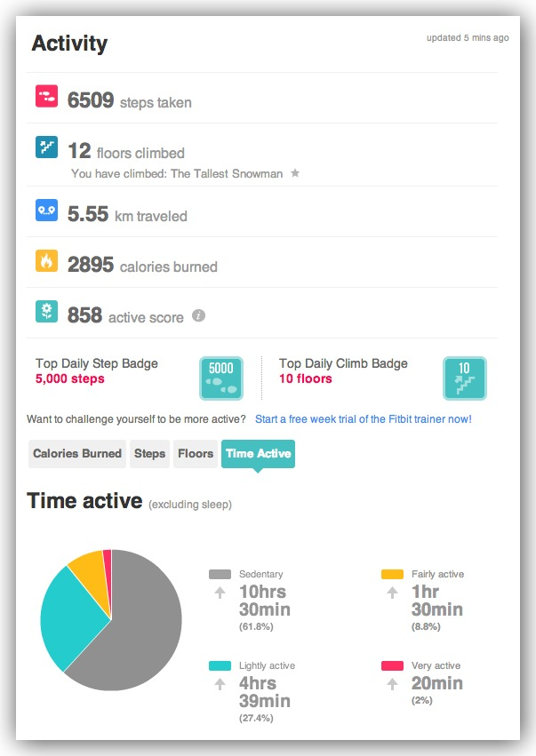
Task: Open the active score info icon
Action: click(199, 315)
